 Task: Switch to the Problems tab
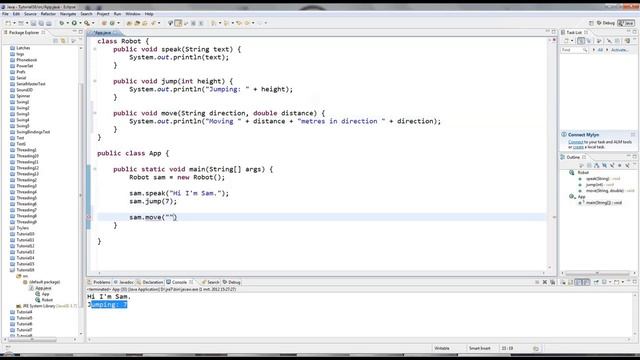(x=99, y=282)
